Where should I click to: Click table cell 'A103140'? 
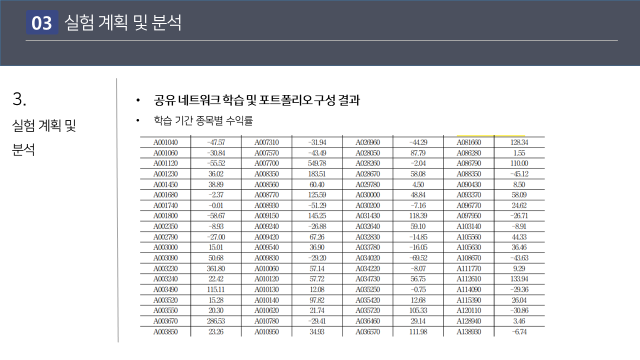point(469,227)
